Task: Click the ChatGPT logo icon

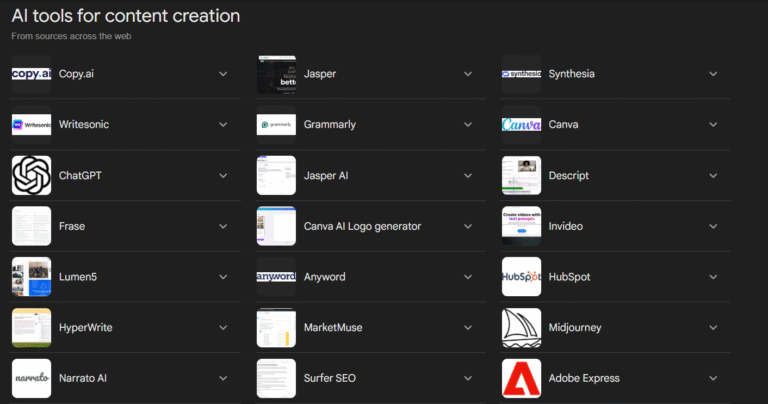Action: point(31,175)
